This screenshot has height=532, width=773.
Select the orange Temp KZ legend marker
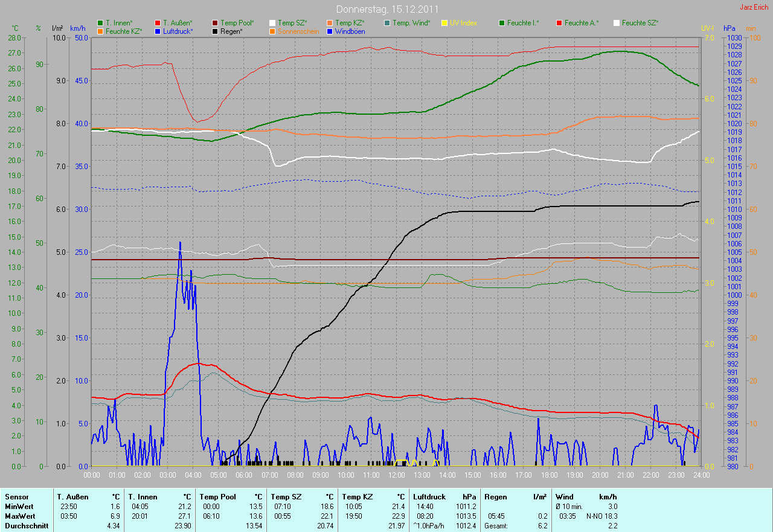330,23
